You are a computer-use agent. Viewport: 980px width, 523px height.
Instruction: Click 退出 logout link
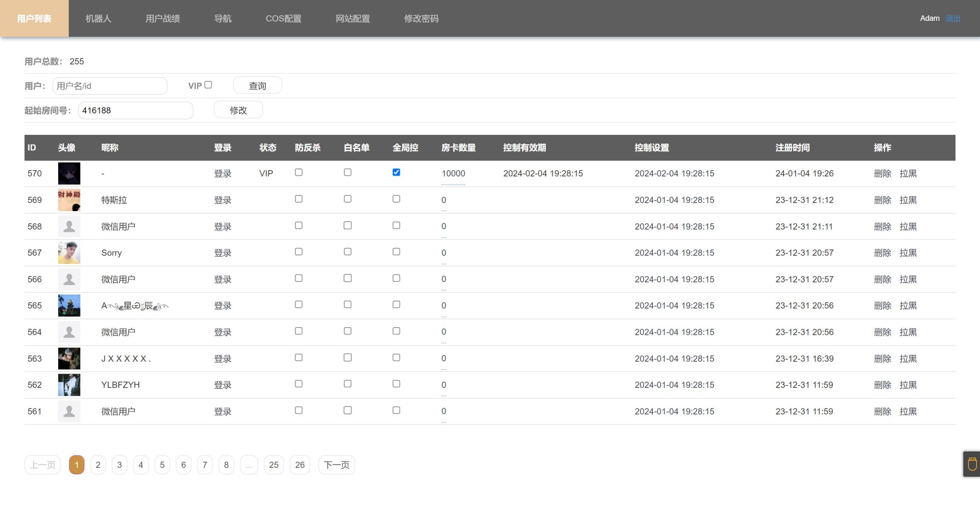(952, 18)
